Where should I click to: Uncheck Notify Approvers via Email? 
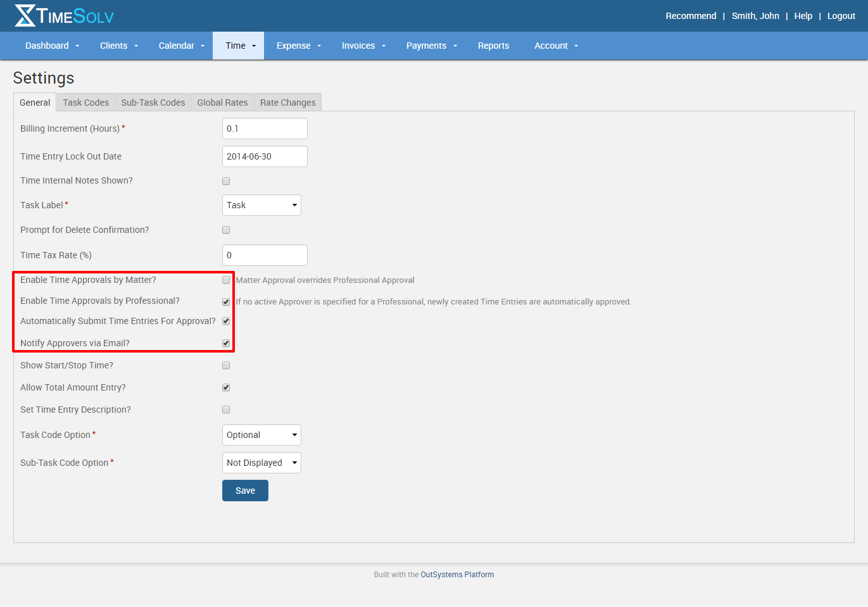pyautogui.click(x=226, y=343)
